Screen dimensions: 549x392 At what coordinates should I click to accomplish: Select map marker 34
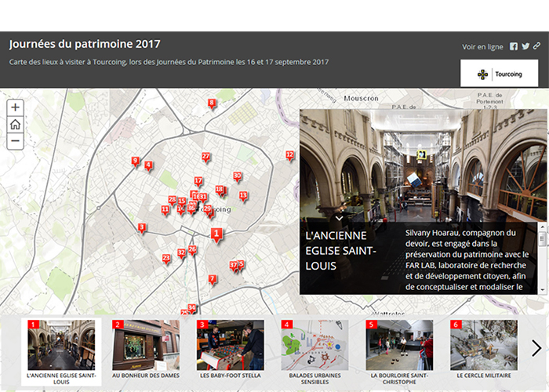click(x=191, y=308)
